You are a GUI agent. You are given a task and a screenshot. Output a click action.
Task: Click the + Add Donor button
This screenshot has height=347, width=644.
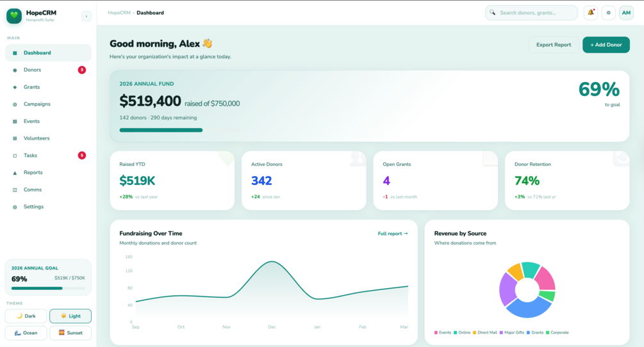tap(606, 45)
